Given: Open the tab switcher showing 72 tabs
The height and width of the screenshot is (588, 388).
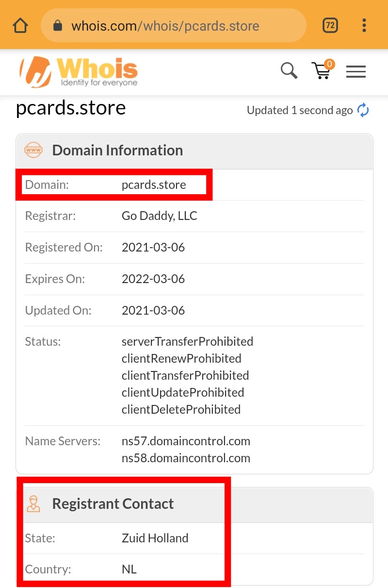Looking at the screenshot, I should (x=330, y=25).
